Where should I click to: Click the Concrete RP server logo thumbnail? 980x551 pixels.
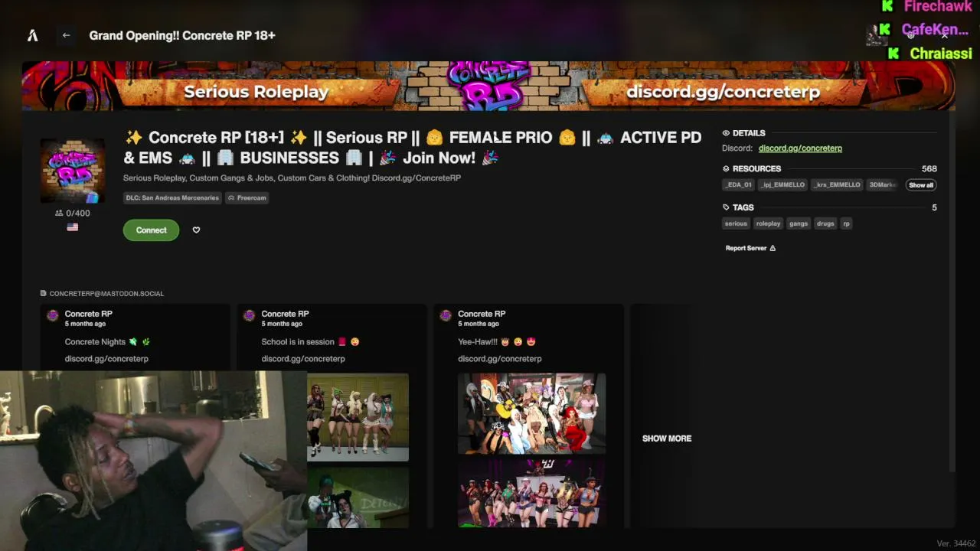pyautogui.click(x=73, y=171)
